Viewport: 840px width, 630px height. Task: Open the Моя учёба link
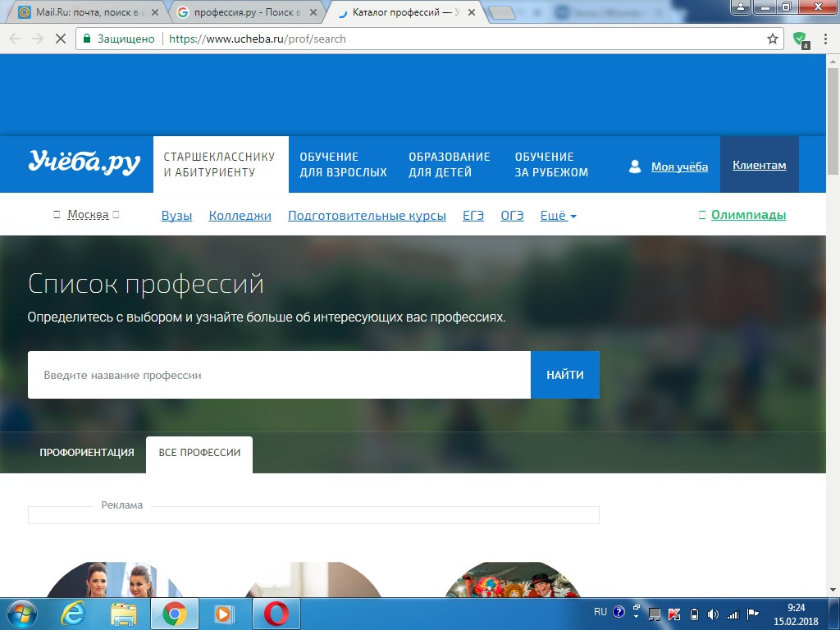679,167
